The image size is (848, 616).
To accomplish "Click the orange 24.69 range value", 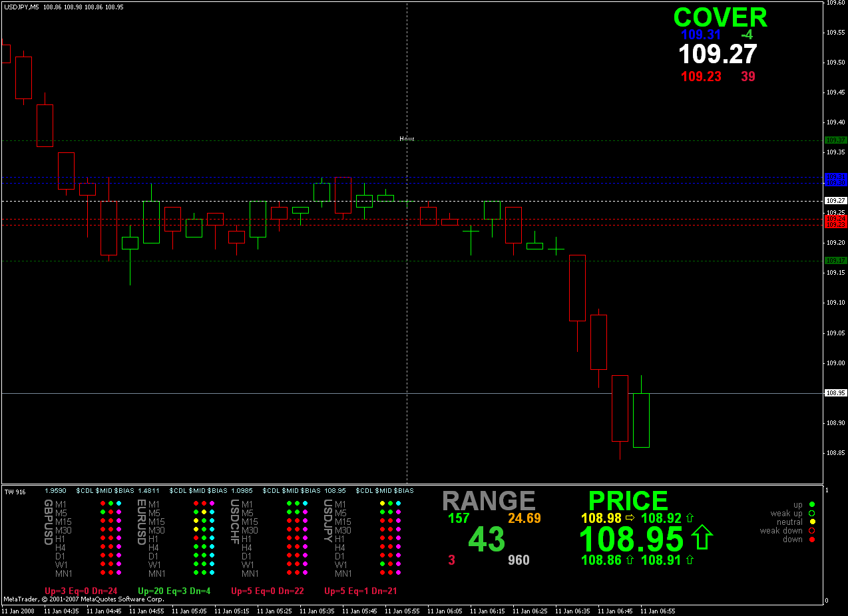I will point(525,518).
